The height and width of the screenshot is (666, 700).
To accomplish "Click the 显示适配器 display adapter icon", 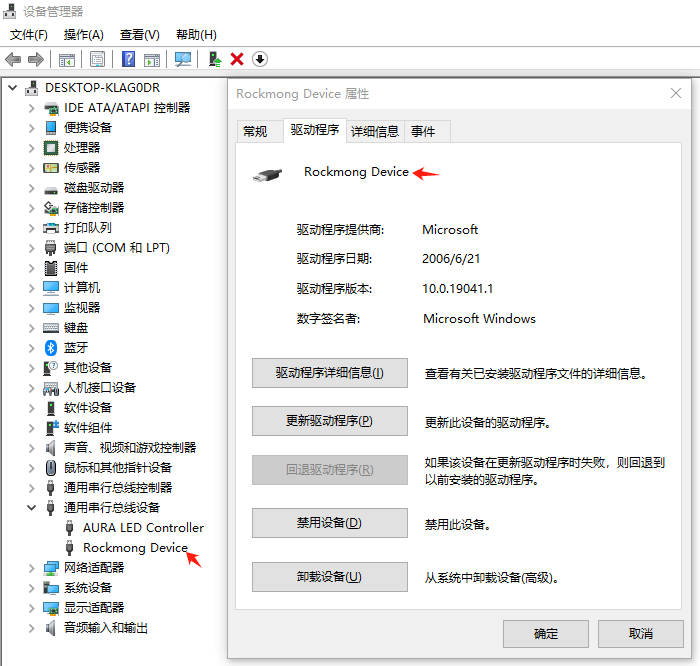I will [x=51, y=608].
